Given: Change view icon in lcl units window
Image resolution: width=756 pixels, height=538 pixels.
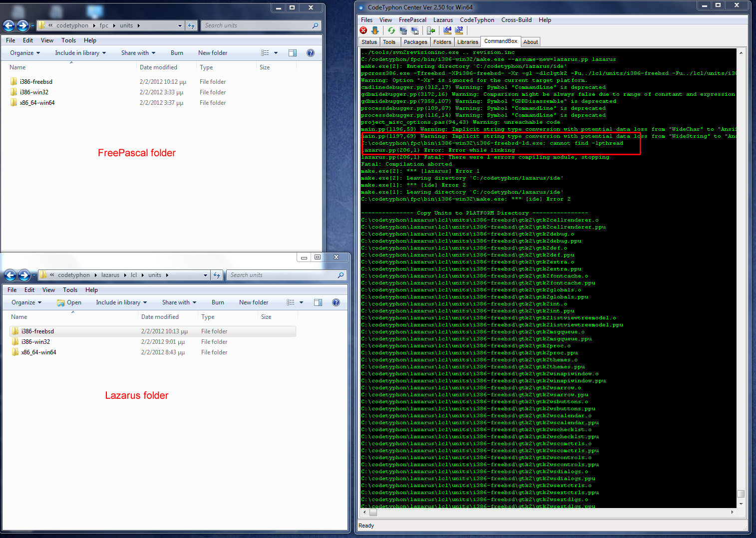Looking at the screenshot, I should 291,302.
